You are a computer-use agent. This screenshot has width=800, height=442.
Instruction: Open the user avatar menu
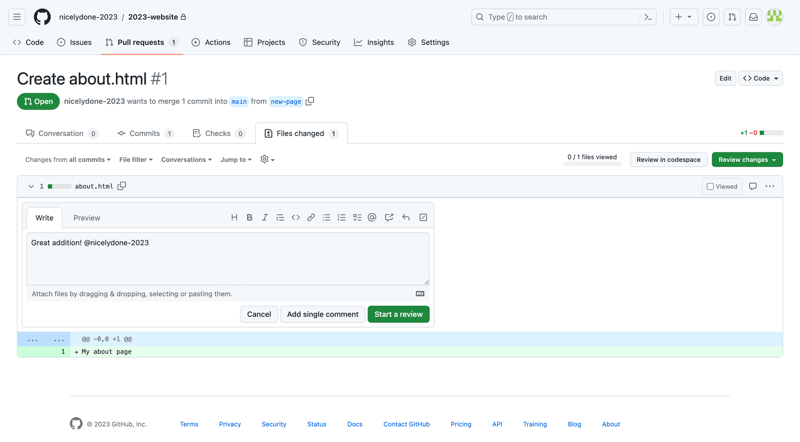click(x=774, y=17)
